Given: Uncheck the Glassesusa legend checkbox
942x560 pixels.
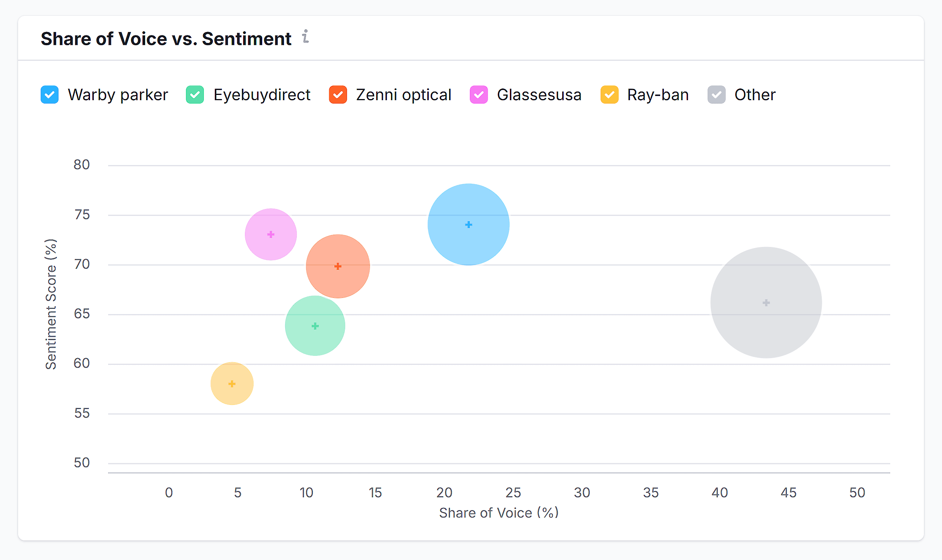Looking at the screenshot, I should tap(479, 95).
